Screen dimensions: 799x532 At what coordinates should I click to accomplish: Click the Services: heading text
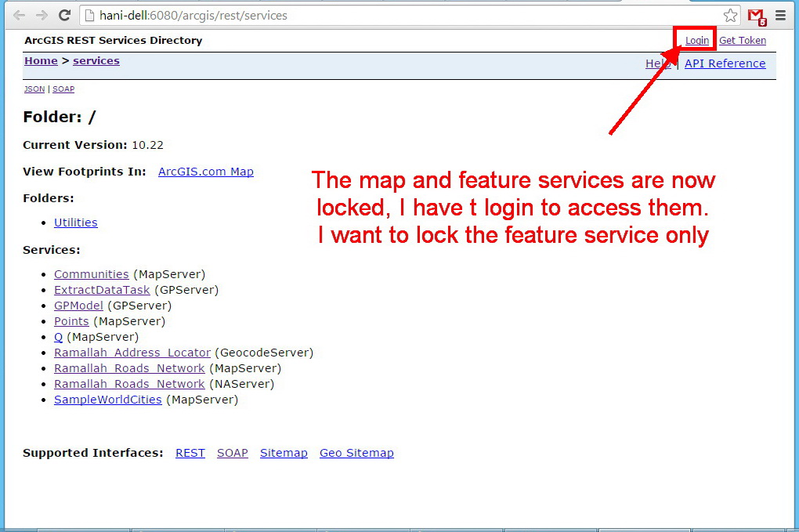point(52,250)
